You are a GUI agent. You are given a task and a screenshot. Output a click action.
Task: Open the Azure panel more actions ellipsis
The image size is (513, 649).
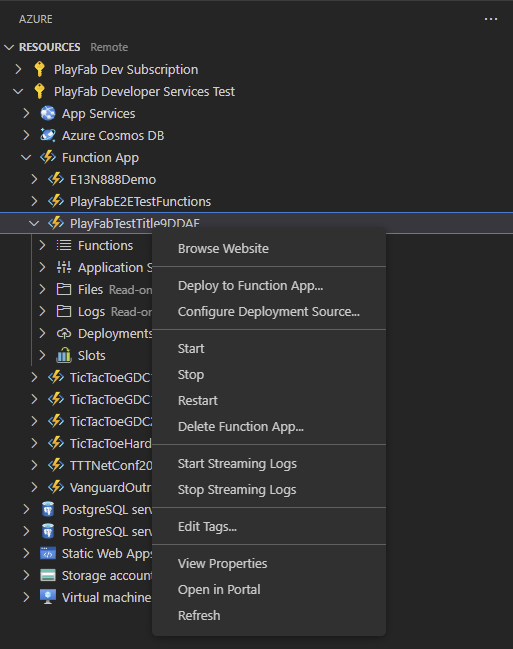pos(491,19)
